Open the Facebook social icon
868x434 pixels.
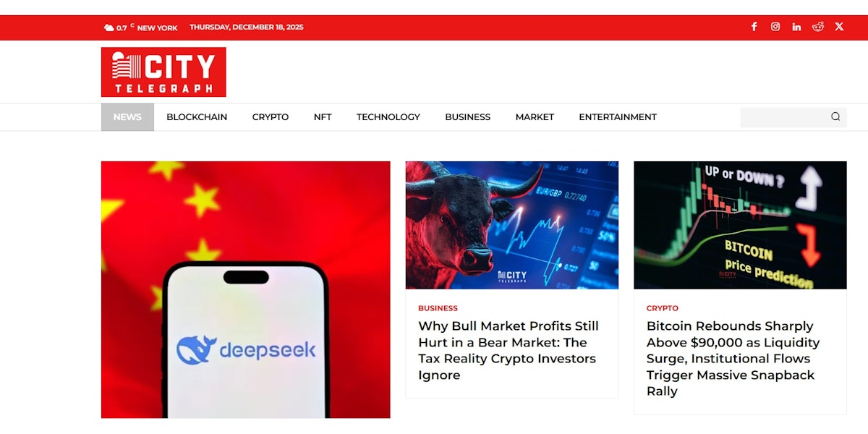pyautogui.click(x=754, y=27)
